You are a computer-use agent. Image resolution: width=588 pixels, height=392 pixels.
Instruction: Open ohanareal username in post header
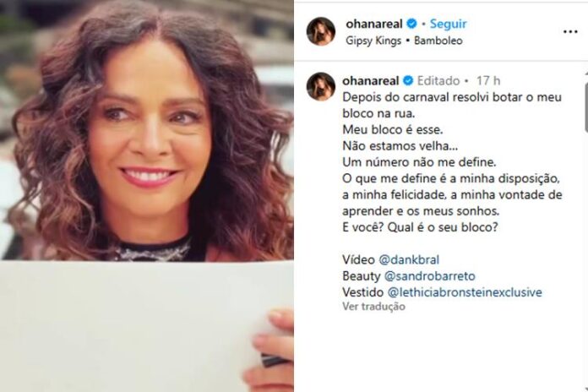click(374, 24)
